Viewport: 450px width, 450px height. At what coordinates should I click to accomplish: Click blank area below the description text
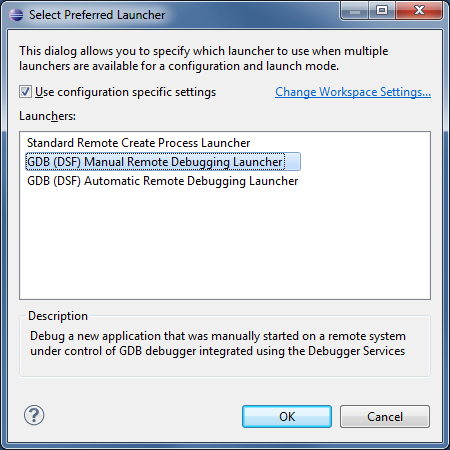coord(225,367)
